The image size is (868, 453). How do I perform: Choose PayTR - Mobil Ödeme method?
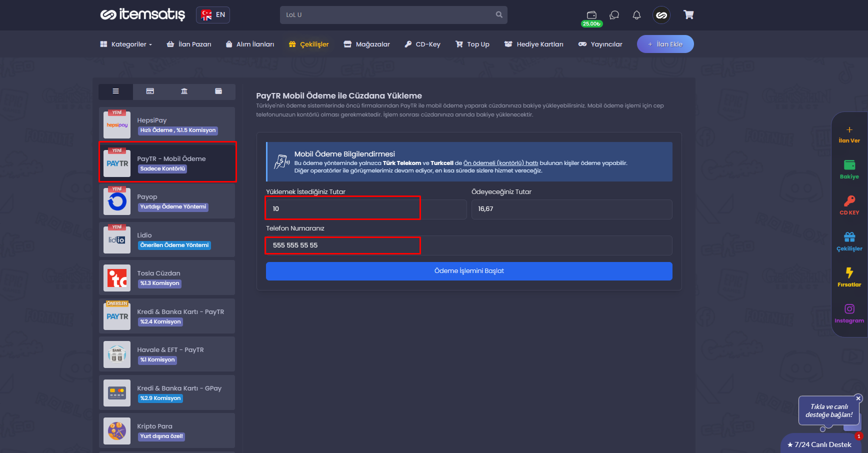pos(167,162)
